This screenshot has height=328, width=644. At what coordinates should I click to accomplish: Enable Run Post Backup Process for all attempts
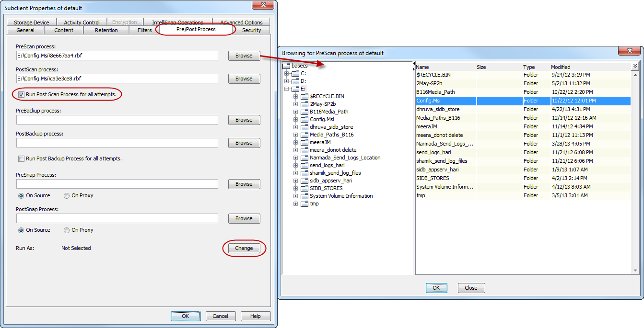pos(21,158)
